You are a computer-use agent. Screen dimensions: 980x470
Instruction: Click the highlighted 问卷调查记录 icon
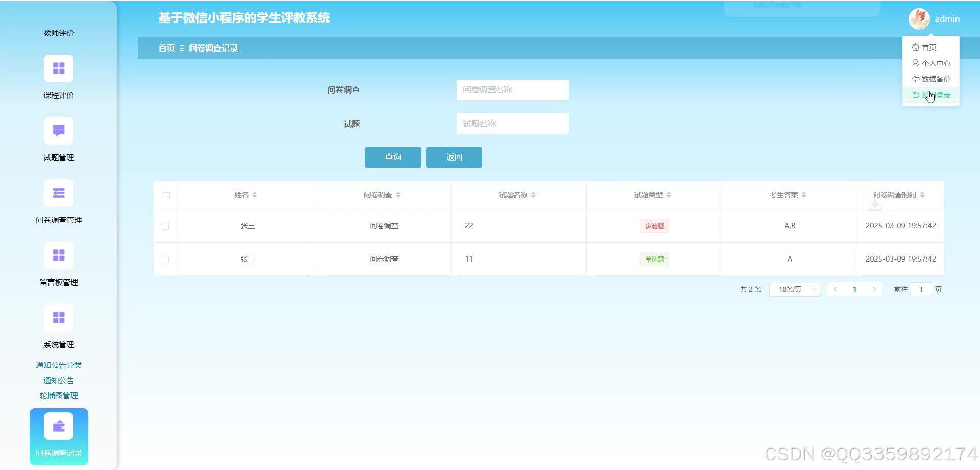pos(59,426)
